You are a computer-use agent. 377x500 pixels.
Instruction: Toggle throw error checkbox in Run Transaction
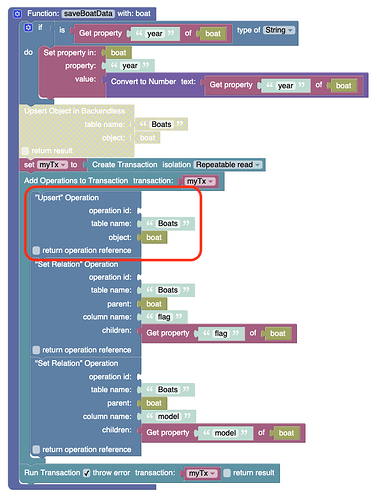(87, 473)
